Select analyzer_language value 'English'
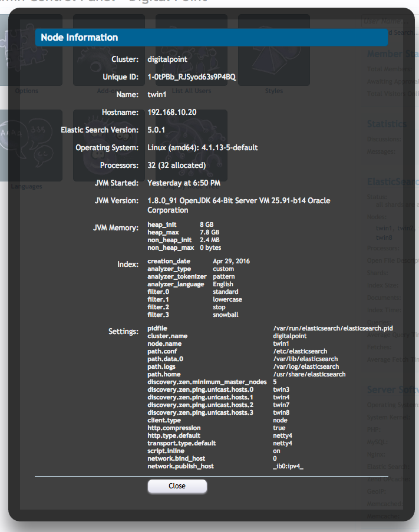The image size is (419, 532). click(223, 284)
